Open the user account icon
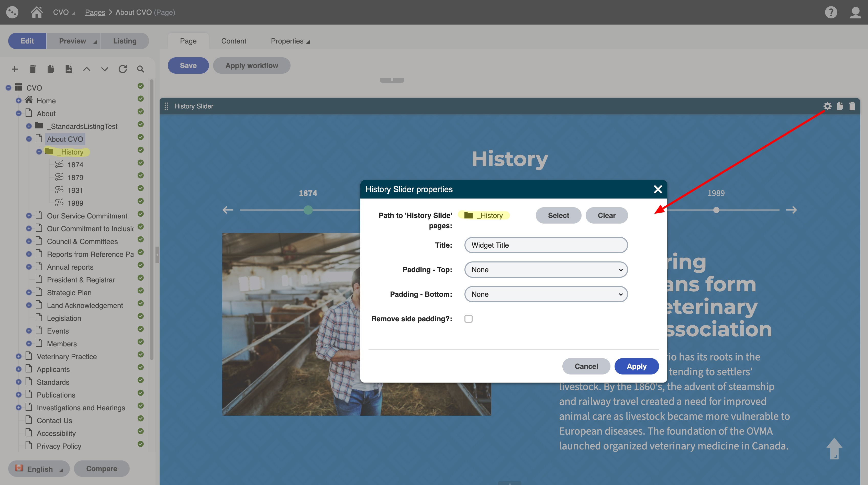Image resolution: width=868 pixels, height=485 pixels. [x=855, y=12]
